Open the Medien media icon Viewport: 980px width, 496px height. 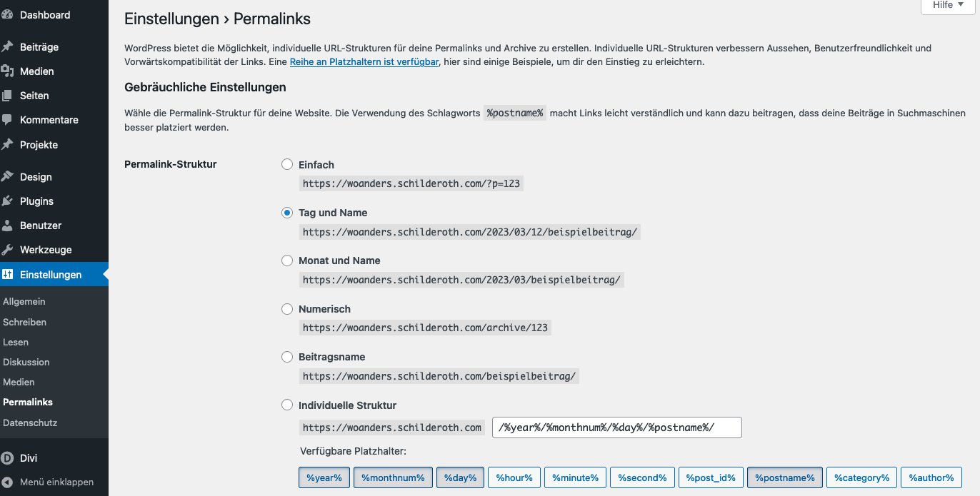coord(7,71)
